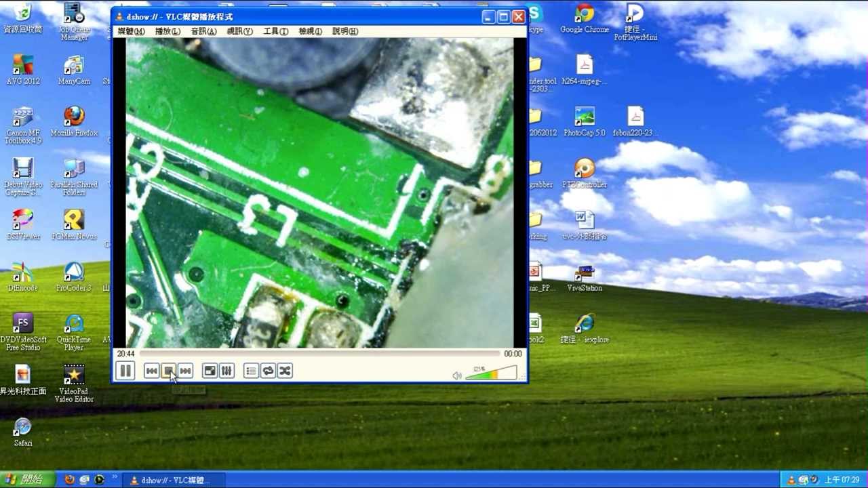Close the VLC player window
This screenshot has height=488, width=868.
[518, 17]
